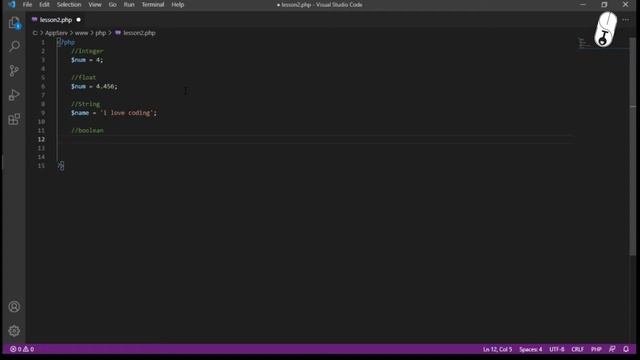Open the Selection menu
This screenshot has width=640, height=360.
point(69,4)
